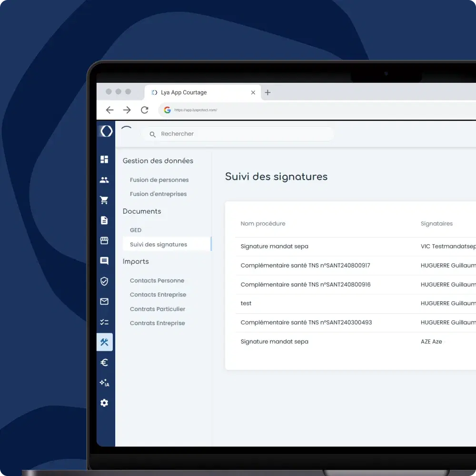476x476 pixels.
Task: Select row with signatory VIC Testmandatsepa
Action: tap(356, 247)
